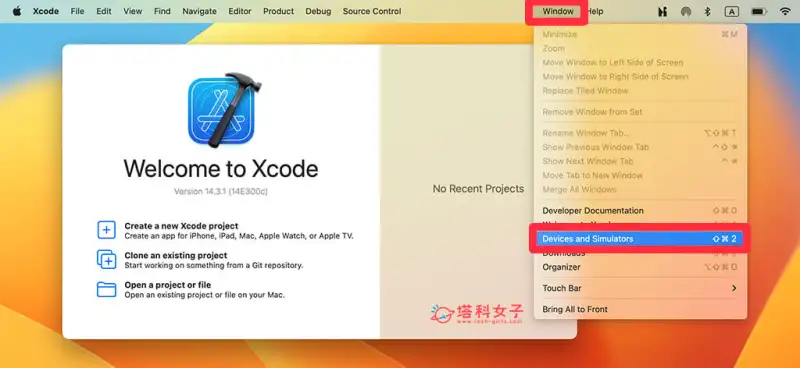Close the Window menu in menu bar
Viewport: 800px width, 368px height.
558,11
